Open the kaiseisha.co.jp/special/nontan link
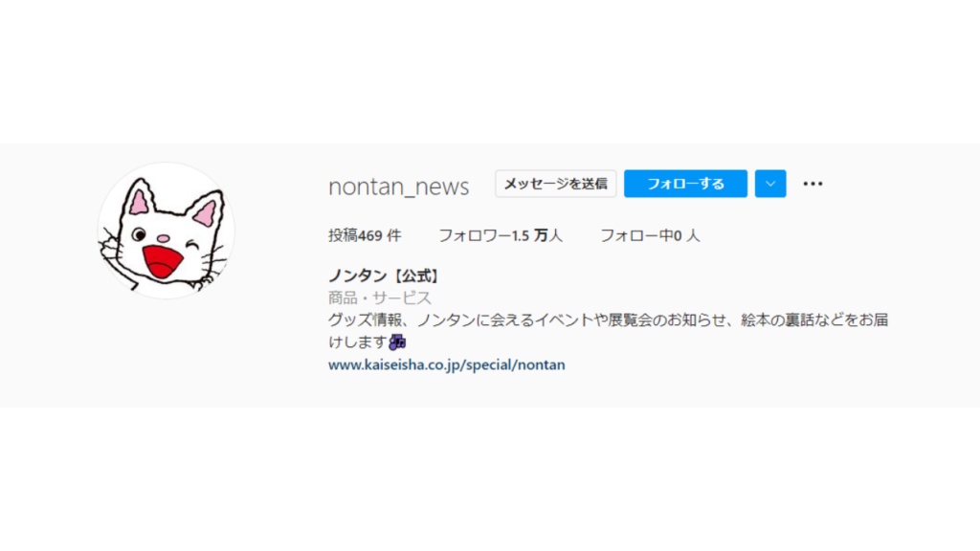Image resolution: width=980 pixels, height=551 pixels. (446, 364)
